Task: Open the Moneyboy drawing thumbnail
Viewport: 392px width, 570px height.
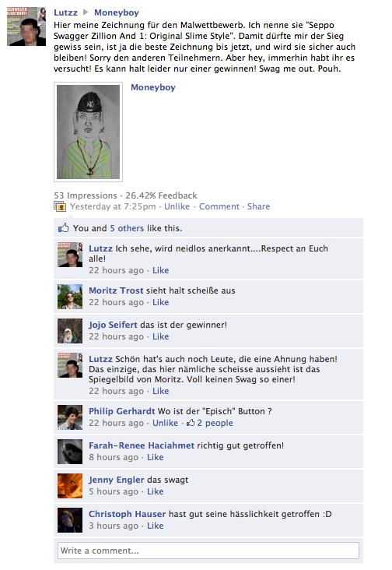Action: pyautogui.click(x=88, y=132)
